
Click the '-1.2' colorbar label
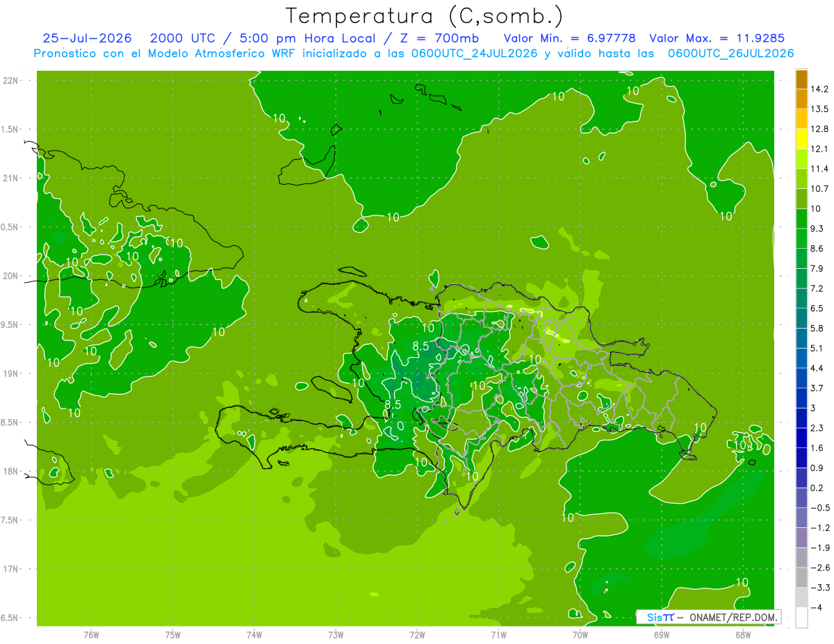tap(820, 527)
